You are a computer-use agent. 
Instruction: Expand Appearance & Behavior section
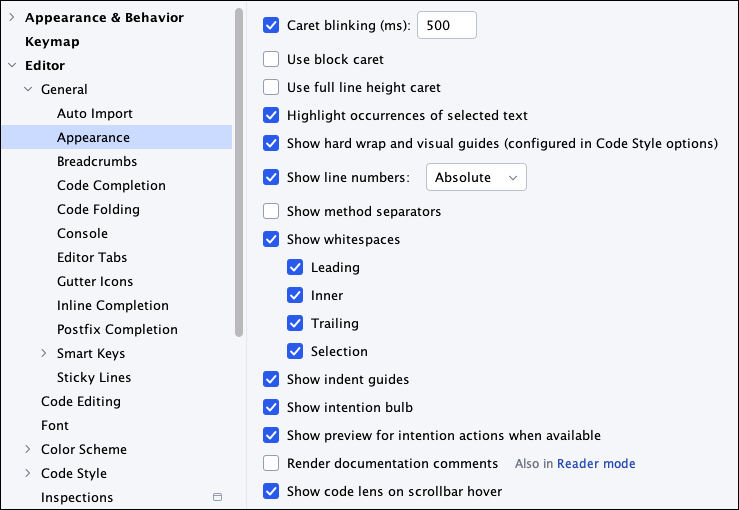[12, 17]
